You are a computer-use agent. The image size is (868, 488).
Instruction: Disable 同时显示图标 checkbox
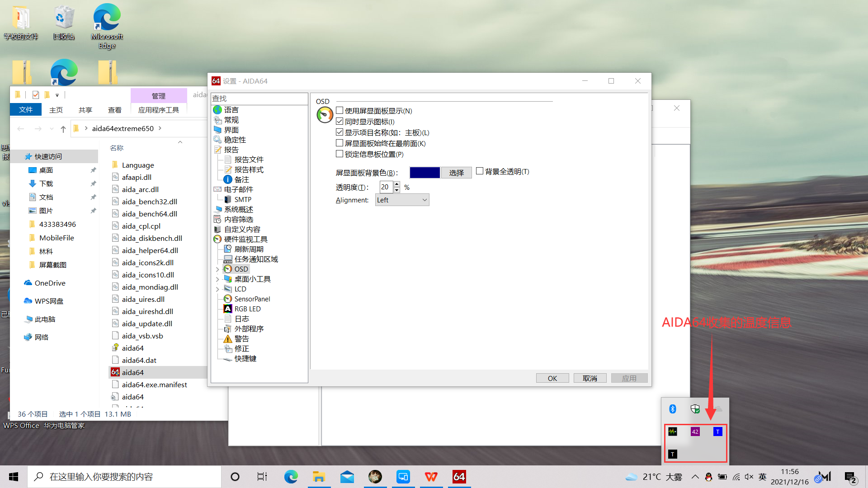[x=340, y=121]
